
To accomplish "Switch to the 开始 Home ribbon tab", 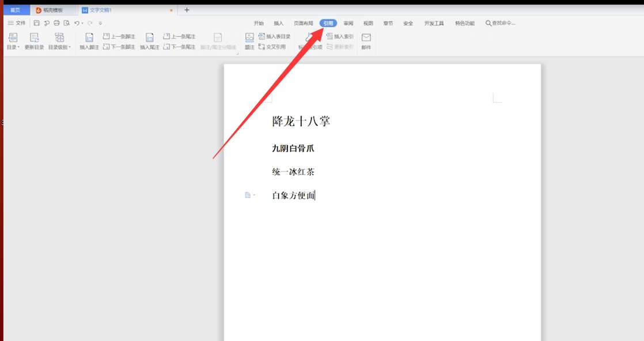I will [259, 24].
